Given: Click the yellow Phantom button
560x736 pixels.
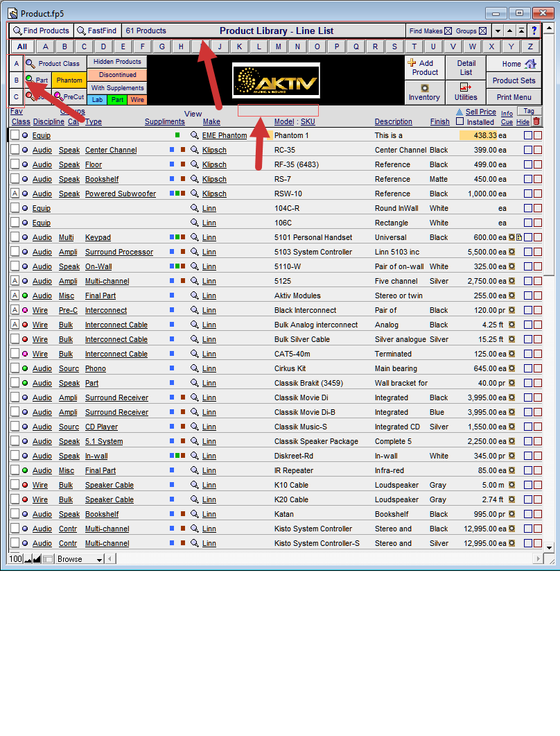Looking at the screenshot, I should [x=69, y=80].
